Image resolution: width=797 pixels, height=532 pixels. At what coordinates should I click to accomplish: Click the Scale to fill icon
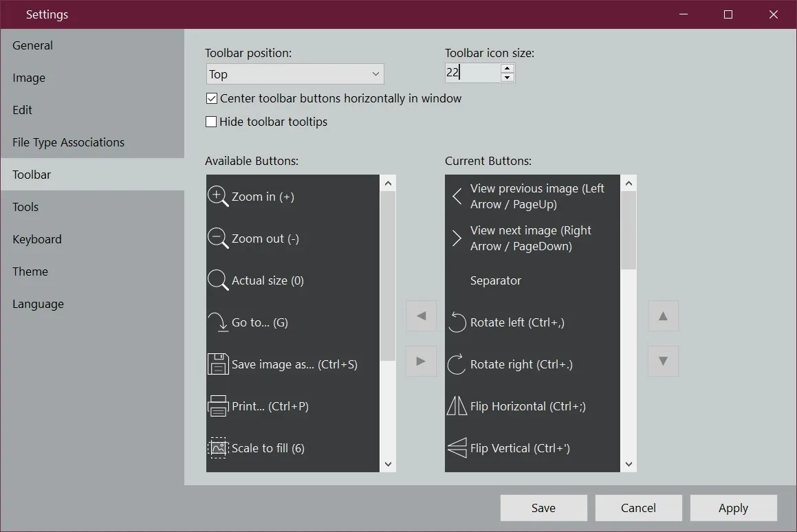click(x=218, y=447)
